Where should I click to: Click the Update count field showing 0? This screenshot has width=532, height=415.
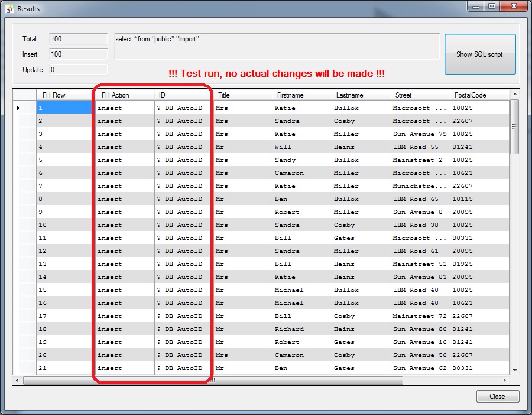(77, 69)
